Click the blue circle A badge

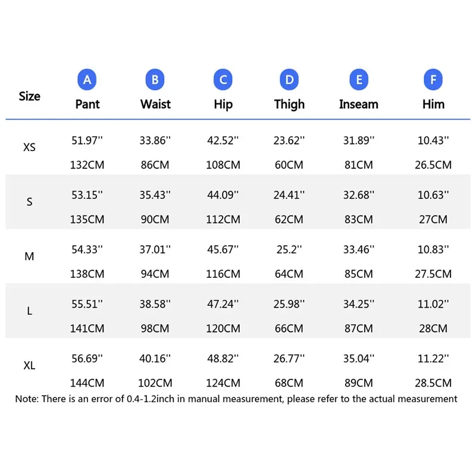point(87,80)
